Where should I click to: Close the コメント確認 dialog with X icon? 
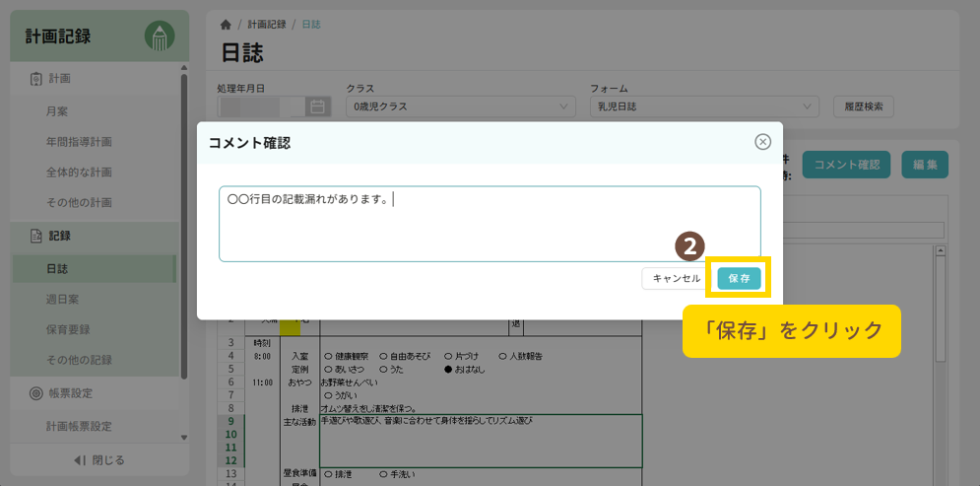point(762,142)
